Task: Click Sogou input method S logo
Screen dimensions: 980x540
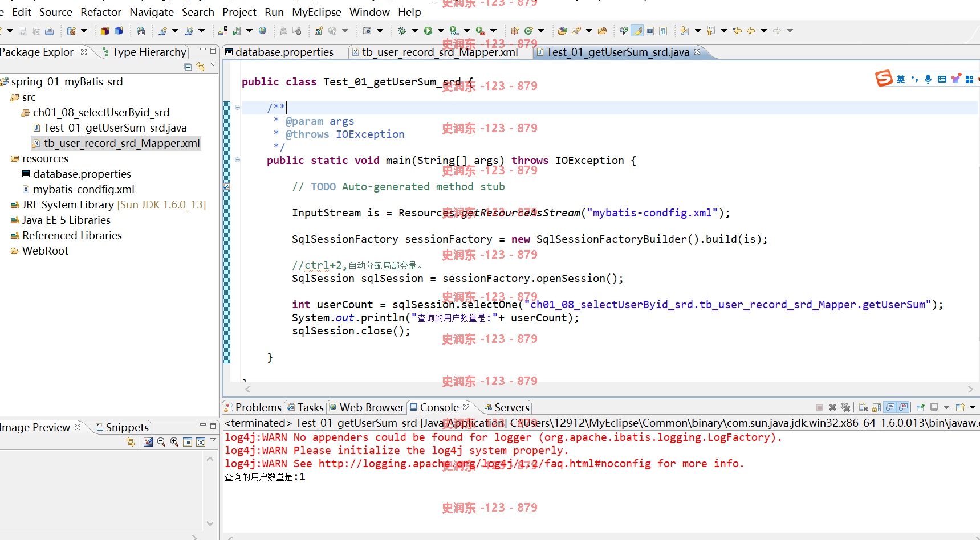Action: pyautogui.click(x=884, y=79)
